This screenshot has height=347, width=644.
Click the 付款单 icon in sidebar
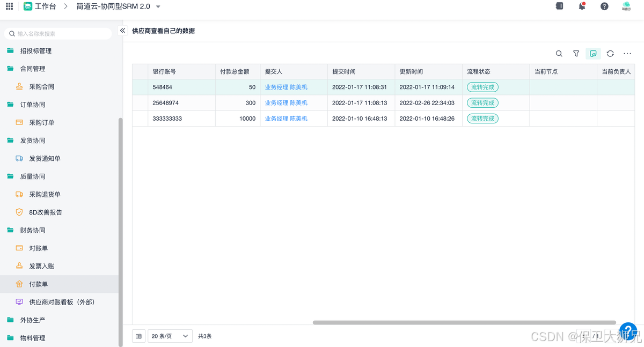click(19, 284)
